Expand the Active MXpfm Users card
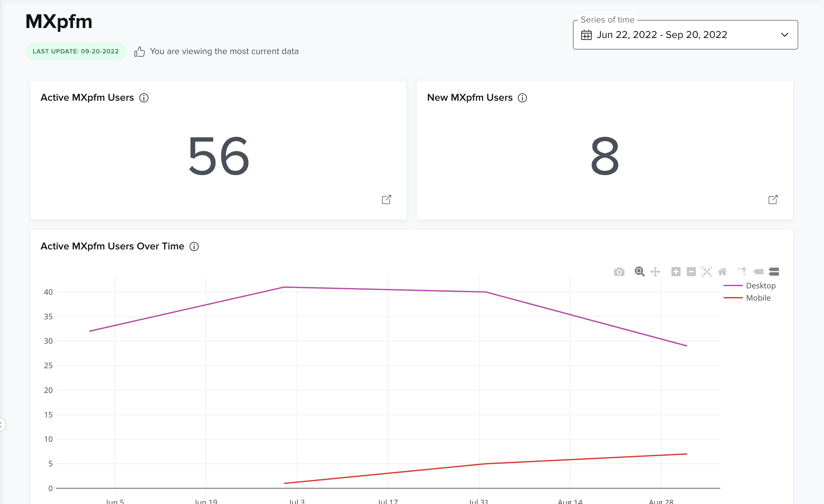824x504 pixels. coord(387,199)
